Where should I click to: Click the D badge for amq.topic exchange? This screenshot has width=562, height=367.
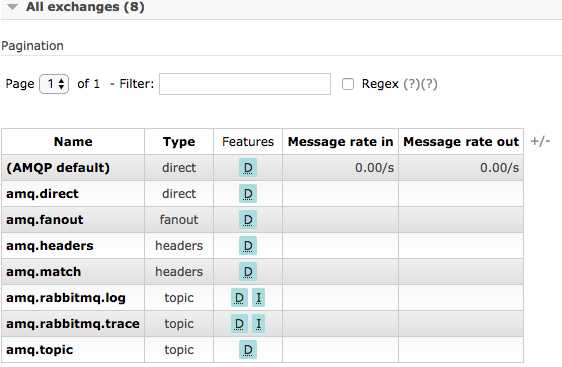click(x=248, y=350)
